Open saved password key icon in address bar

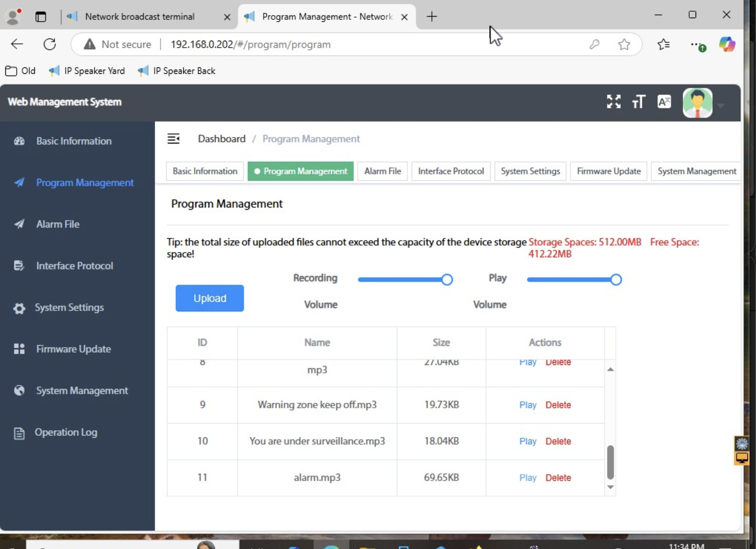click(x=595, y=44)
